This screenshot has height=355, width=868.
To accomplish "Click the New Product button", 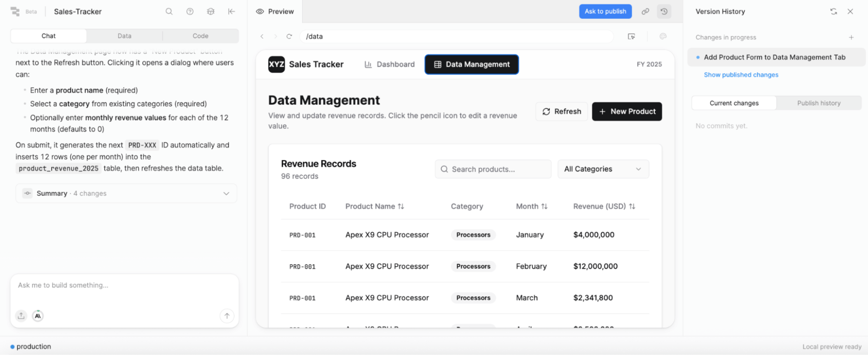I will pyautogui.click(x=627, y=112).
